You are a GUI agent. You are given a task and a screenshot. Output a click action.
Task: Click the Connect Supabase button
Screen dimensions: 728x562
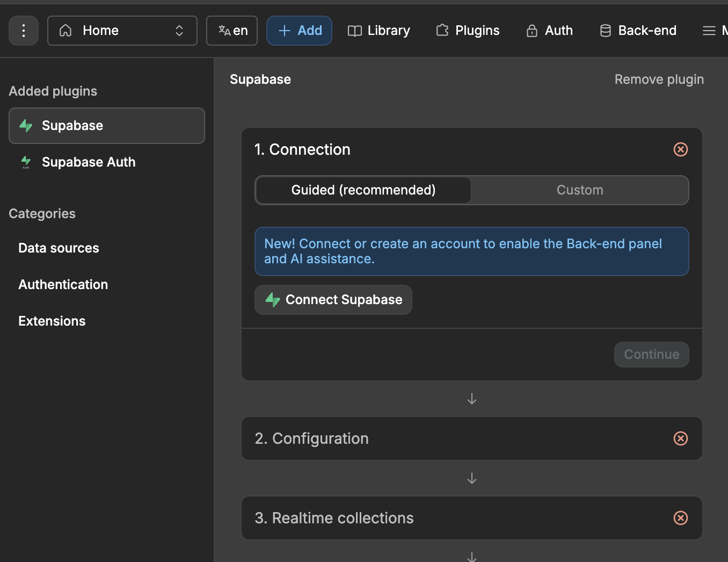point(333,300)
